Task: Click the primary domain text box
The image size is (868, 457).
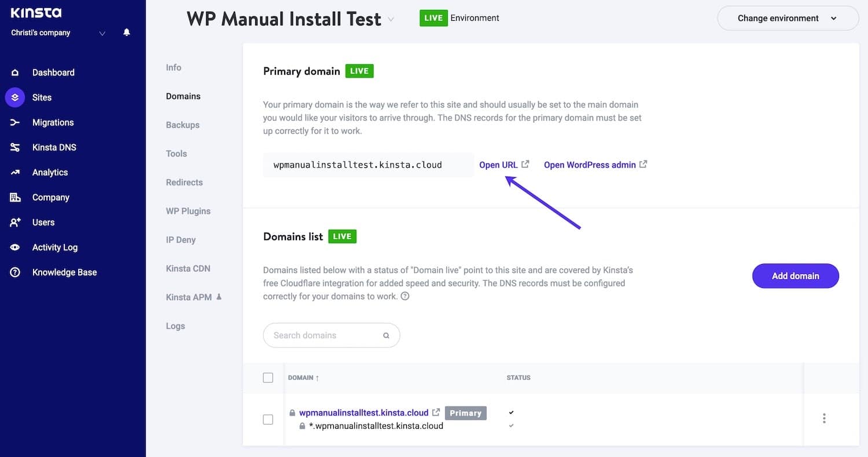Action: (x=368, y=165)
